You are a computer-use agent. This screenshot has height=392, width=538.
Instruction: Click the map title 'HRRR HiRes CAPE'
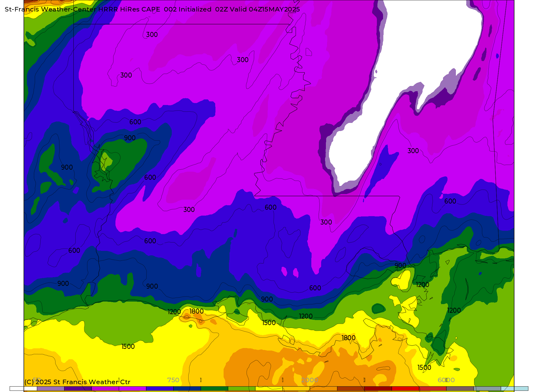click(129, 9)
